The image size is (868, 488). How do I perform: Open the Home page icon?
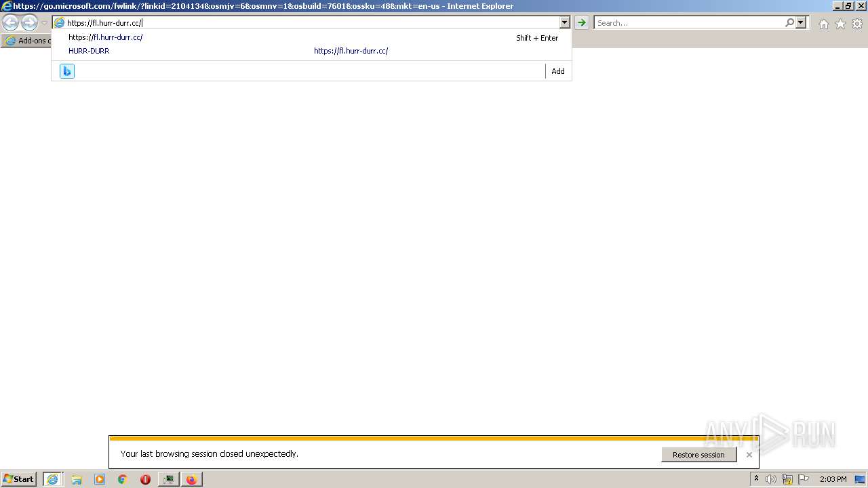pyautogui.click(x=823, y=24)
